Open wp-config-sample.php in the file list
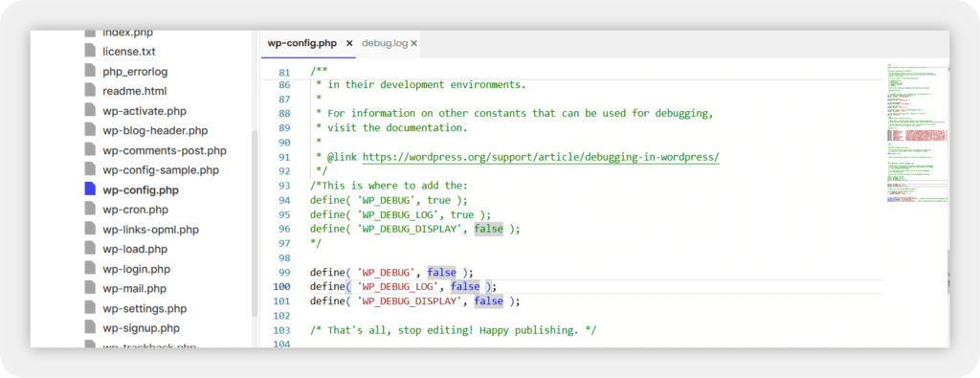Screen dimensions: 980x378 click(161, 170)
